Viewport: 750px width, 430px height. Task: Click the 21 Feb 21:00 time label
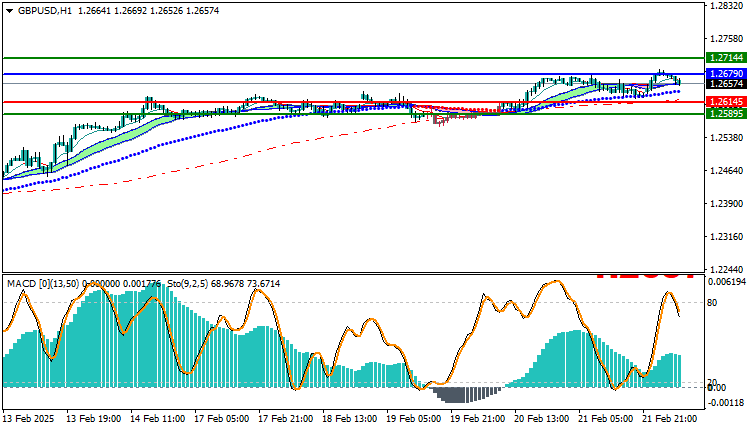tap(670, 419)
